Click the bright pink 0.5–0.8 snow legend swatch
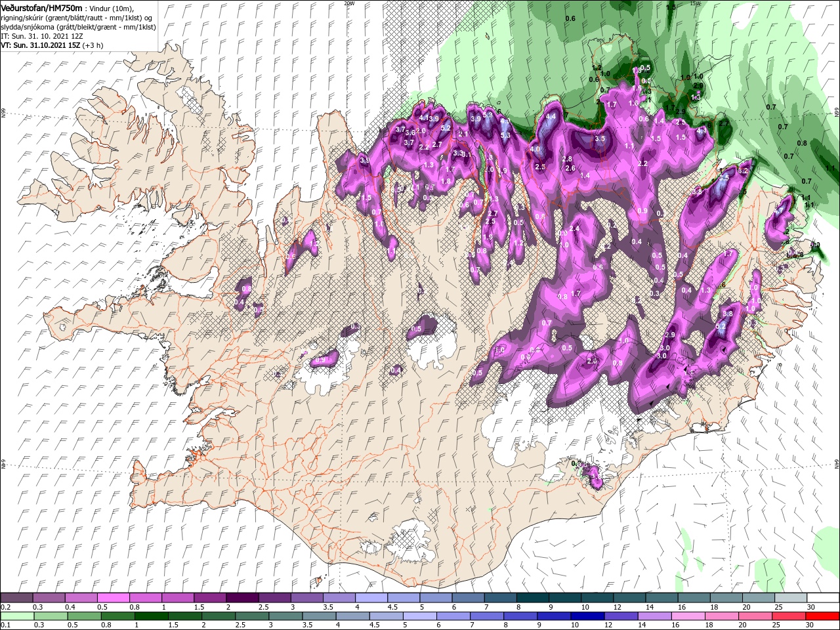This screenshot has width=840, height=630. pyautogui.click(x=113, y=598)
